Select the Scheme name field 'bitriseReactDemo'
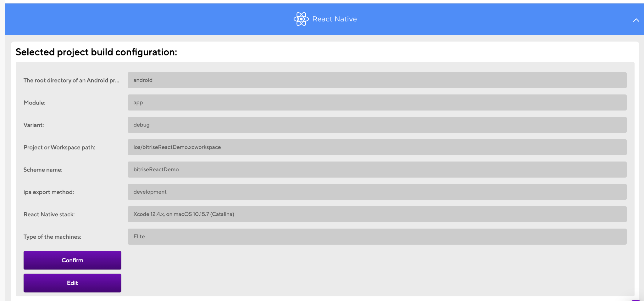644x301 pixels. click(377, 169)
